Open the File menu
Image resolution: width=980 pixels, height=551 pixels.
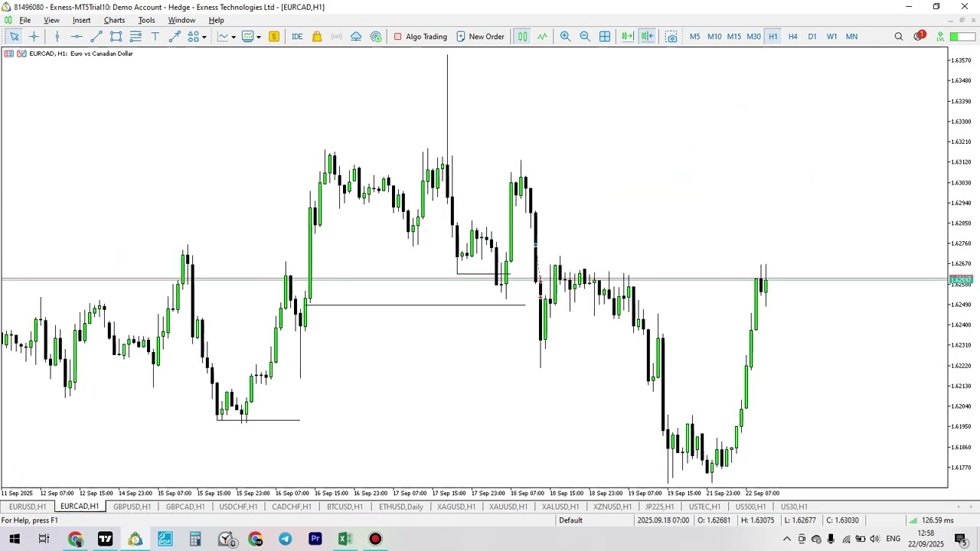click(24, 20)
